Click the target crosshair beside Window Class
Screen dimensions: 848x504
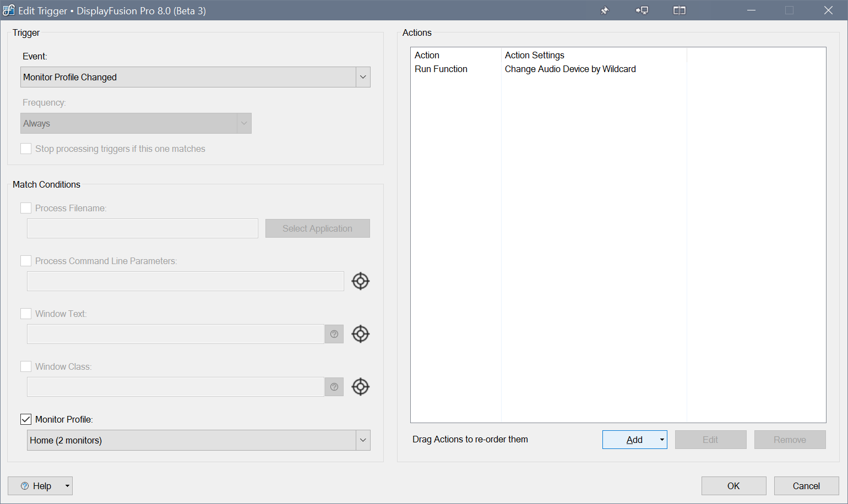(x=361, y=387)
